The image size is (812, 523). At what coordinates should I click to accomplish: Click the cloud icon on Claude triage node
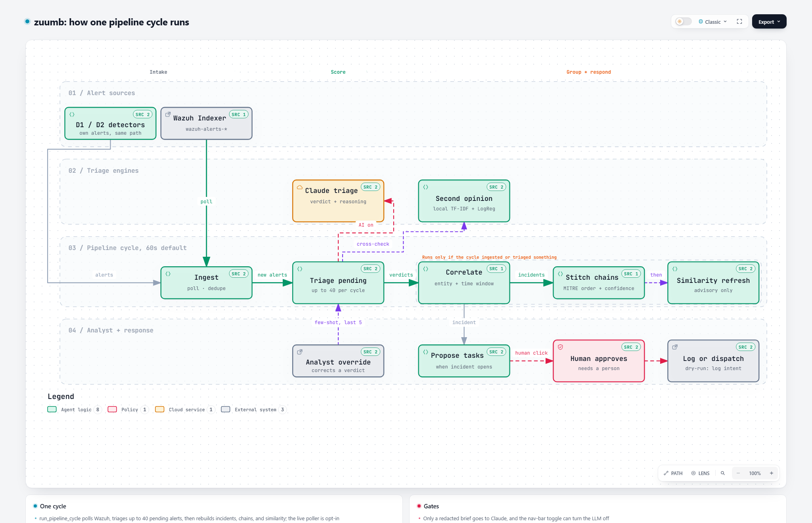[x=300, y=187]
